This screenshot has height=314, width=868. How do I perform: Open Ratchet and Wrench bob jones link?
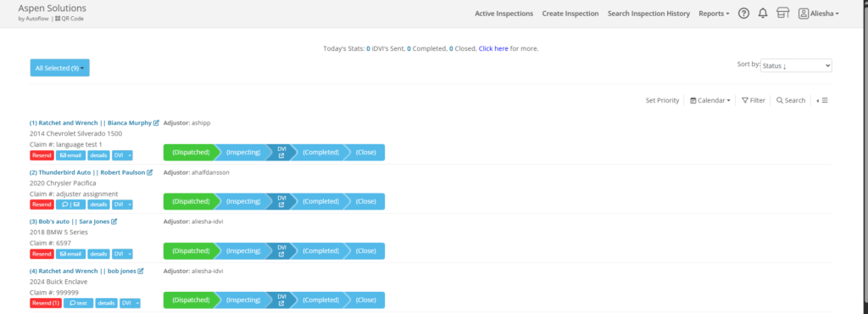83,271
